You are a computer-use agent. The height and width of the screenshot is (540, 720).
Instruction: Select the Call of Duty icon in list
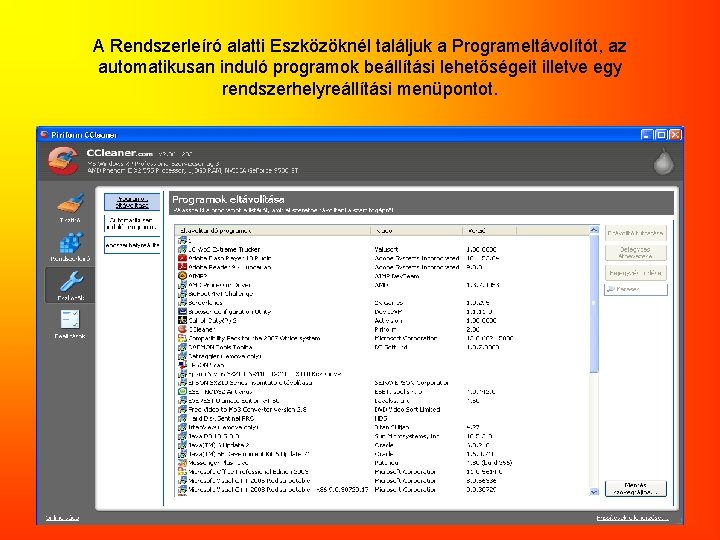tap(182, 321)
